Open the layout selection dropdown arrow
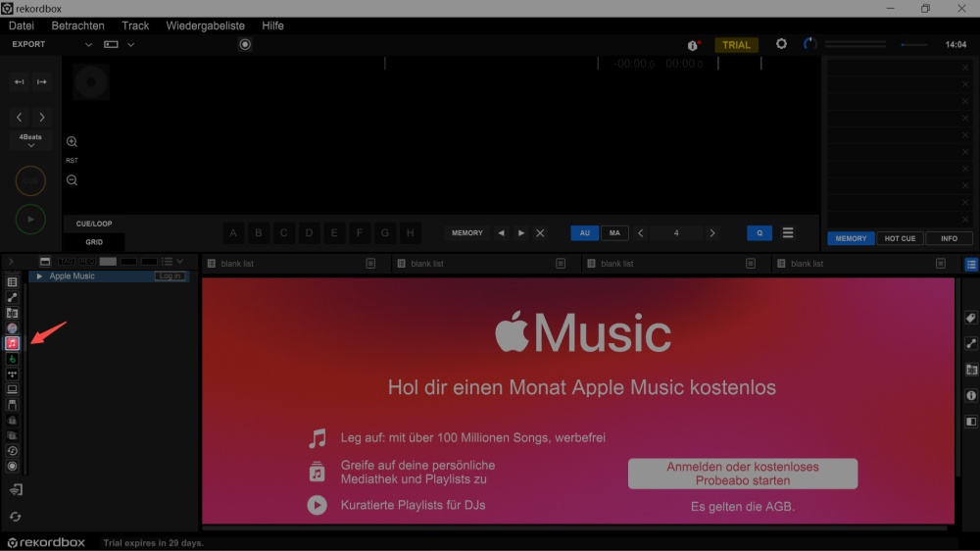 (130, 44)
